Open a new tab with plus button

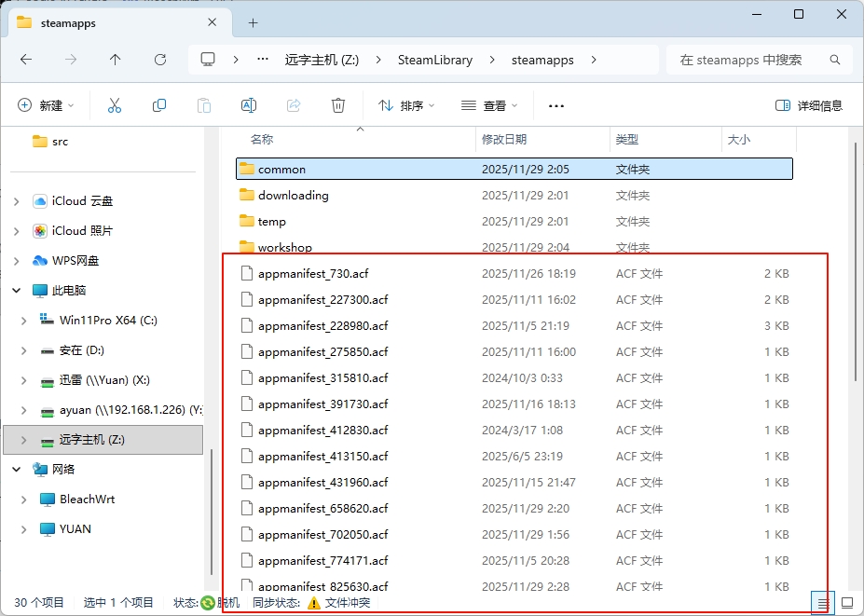[253, 22]
